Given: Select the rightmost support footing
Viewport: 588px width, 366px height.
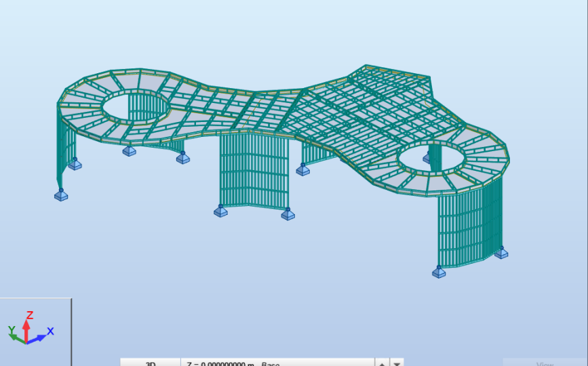Looking at the screenshot, I should (501, 252).
